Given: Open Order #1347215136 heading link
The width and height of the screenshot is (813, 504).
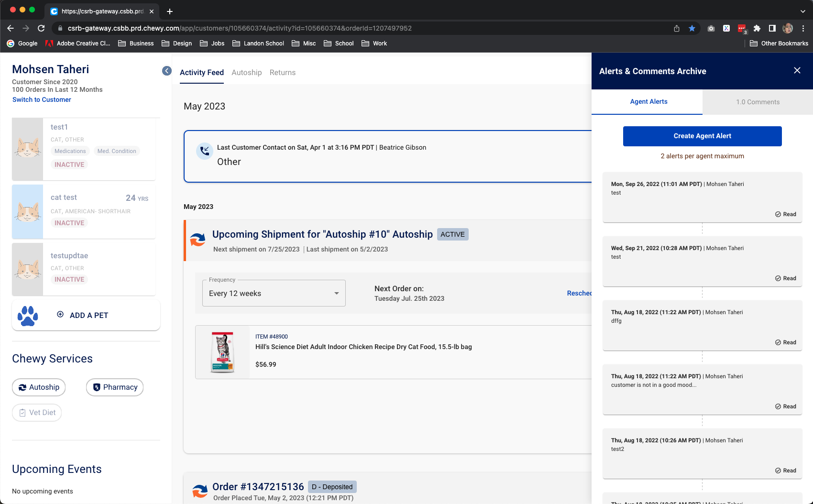Looking at the screenshot, I should tap(258, 487).
